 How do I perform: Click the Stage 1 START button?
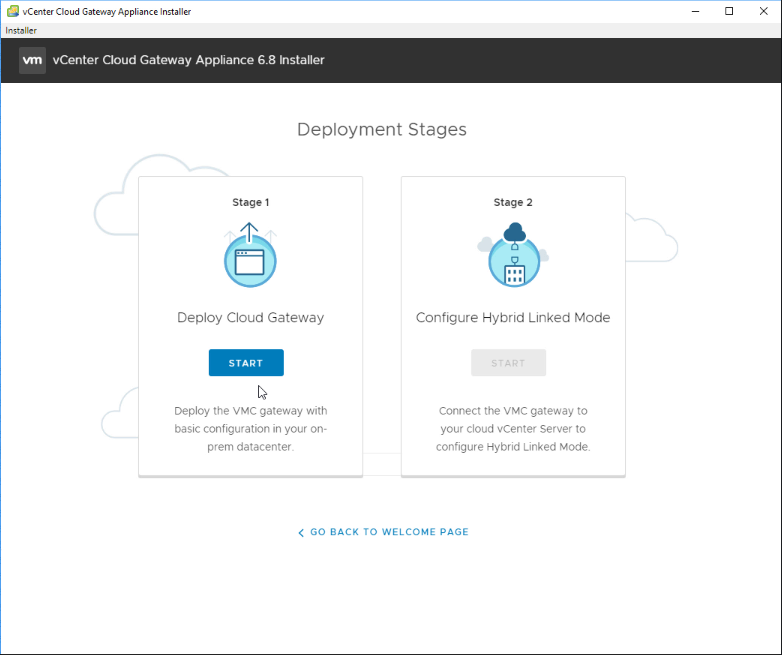coord(246,363)
